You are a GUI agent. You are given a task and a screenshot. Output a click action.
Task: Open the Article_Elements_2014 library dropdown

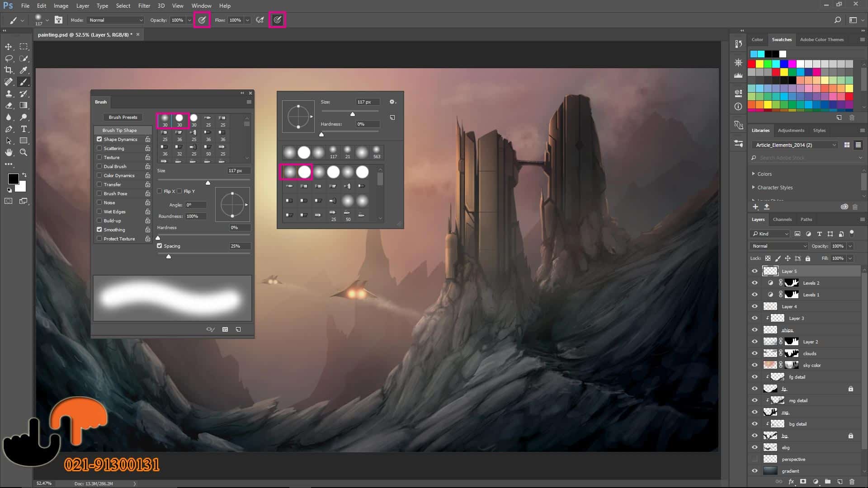coord(795,145)
